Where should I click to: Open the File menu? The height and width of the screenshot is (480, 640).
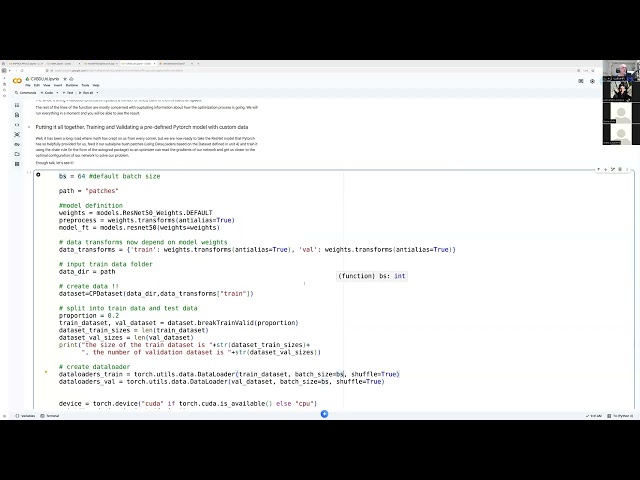click(28, 85)
